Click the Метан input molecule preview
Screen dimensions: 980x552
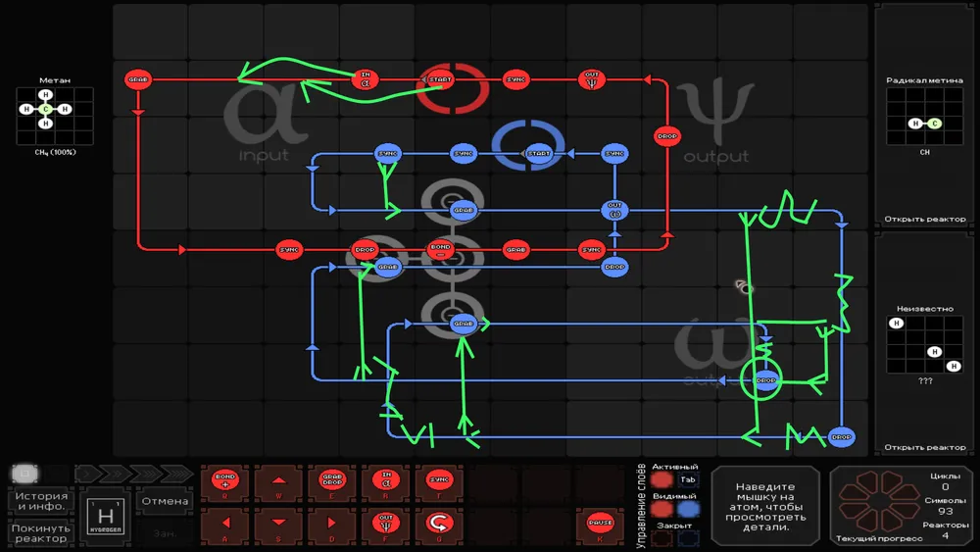[54, 117]
